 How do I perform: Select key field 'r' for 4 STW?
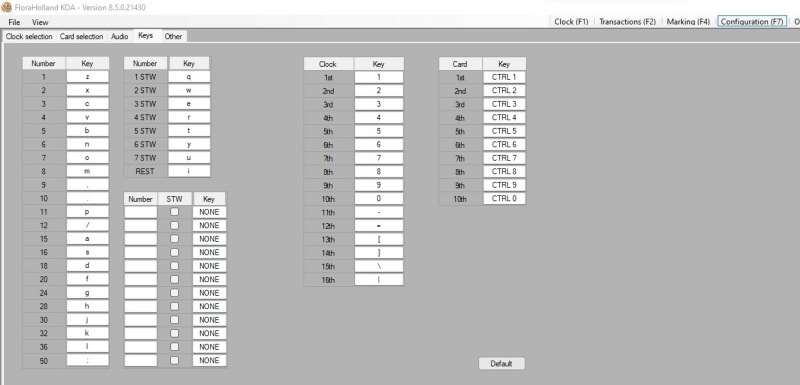point(189,117)
